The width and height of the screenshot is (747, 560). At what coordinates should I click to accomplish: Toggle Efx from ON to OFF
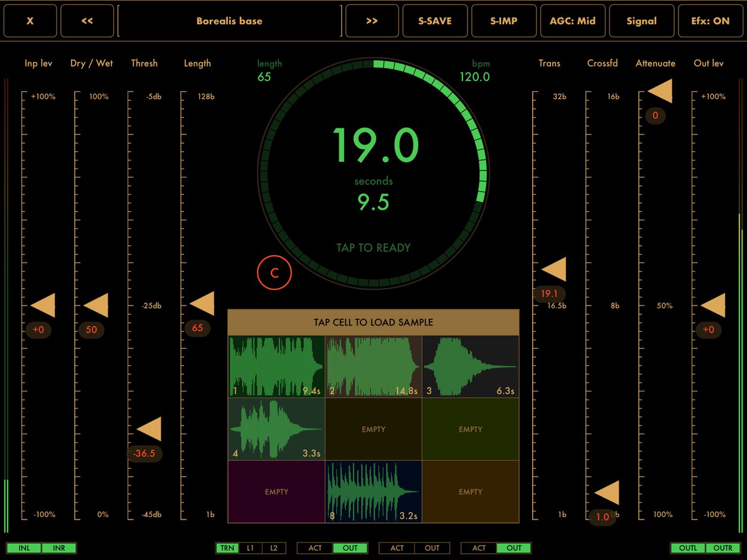710,21
